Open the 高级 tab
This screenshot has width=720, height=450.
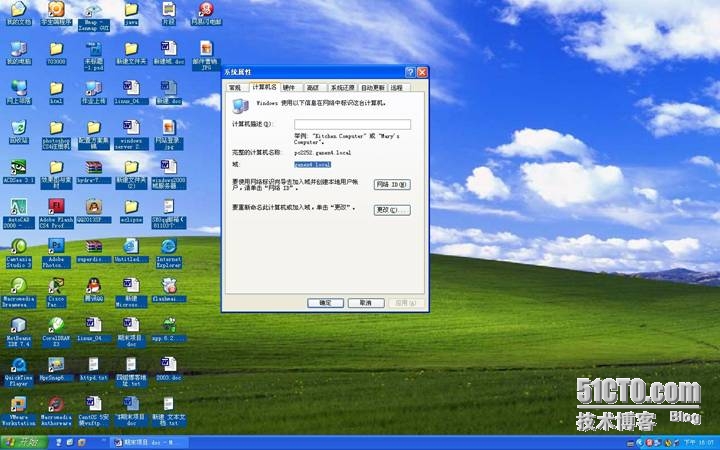pyautogui.click(x=313, y=87)
